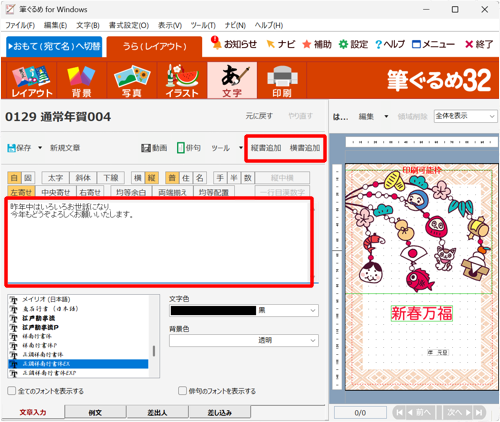Open the レイアウト layout tool
500x422 pixels.
pyautogui.click(x=32, y=81)
